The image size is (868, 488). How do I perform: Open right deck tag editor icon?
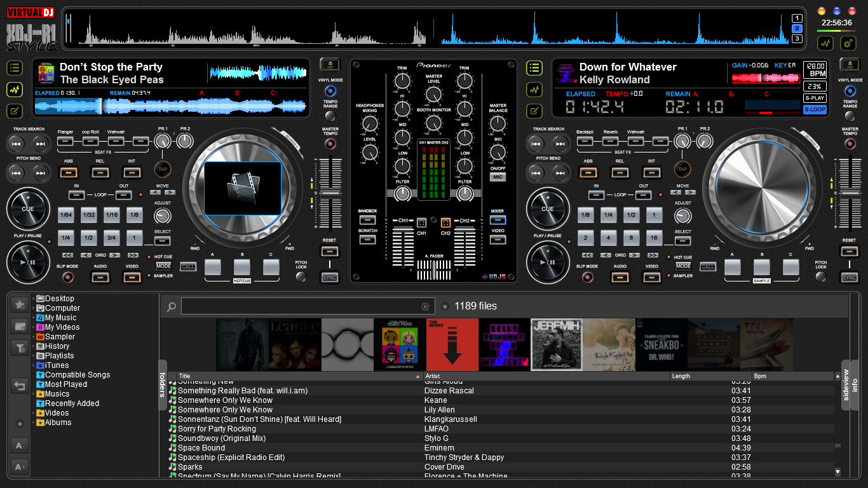(x=534, y=111)
